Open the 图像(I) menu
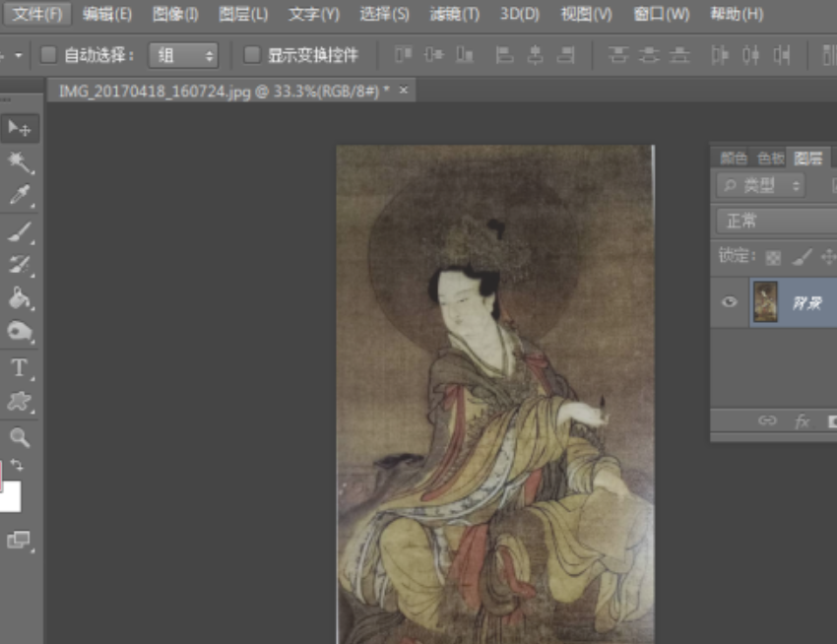Screen dimensions: 837x644 point(175,14)
